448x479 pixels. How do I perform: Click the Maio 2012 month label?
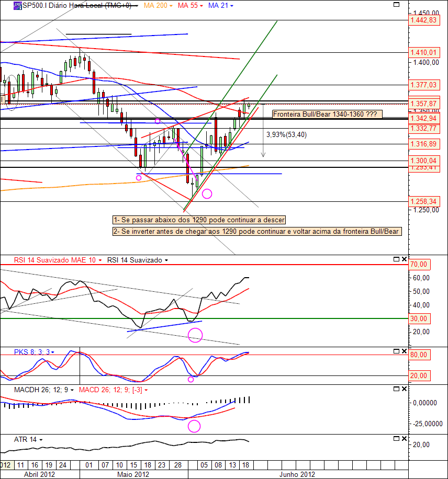coord(133,474)
